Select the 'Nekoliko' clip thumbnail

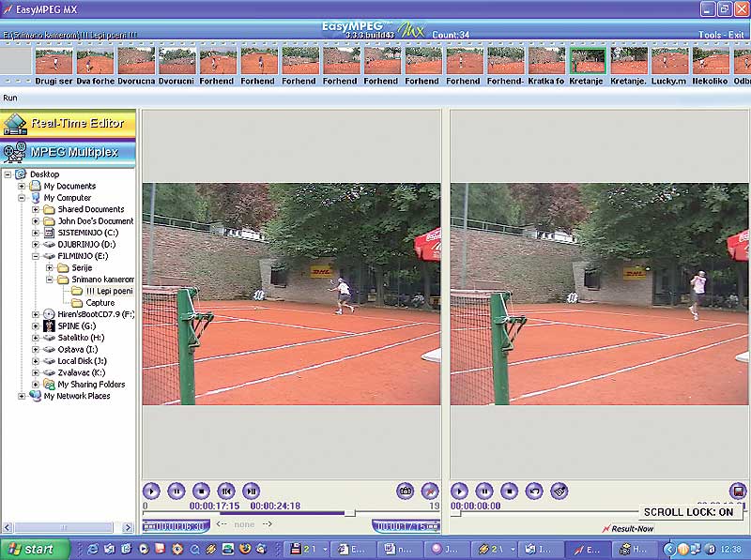point(711,61)
